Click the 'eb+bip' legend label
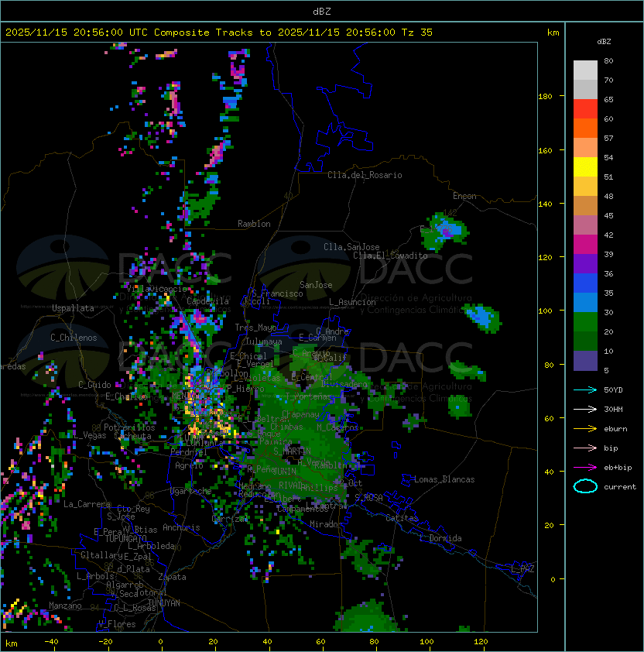644x652 pixels. click(x=618, y=468)
